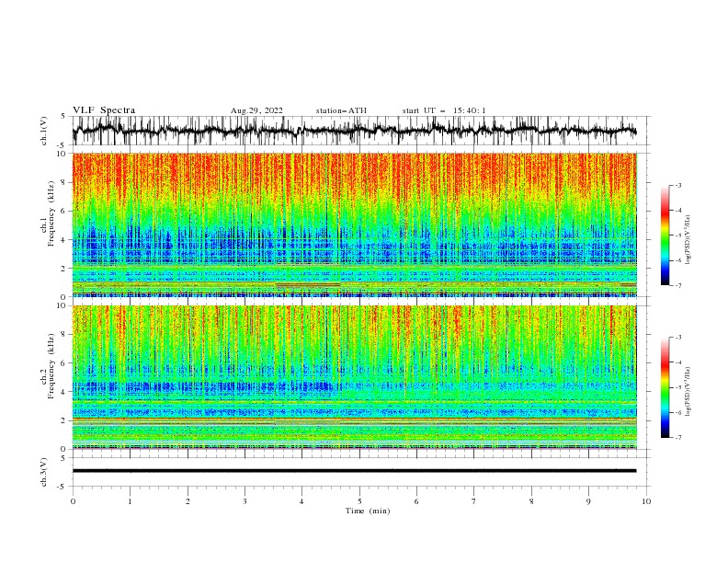Click the ch.2 colorbar 'log(PSD)(V²/Hz)' label

[x=688, y=391]
